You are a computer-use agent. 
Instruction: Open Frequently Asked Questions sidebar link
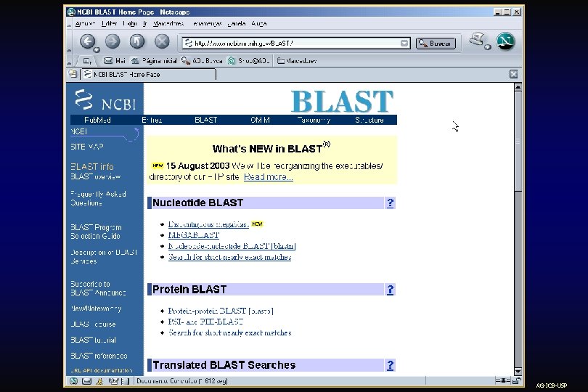pos(98,198)
